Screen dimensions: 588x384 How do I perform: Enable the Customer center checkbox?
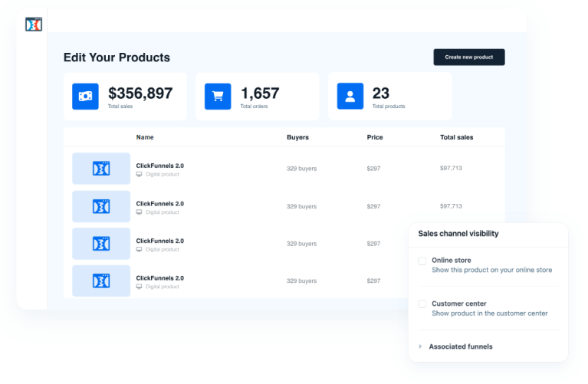click(422, 304)
